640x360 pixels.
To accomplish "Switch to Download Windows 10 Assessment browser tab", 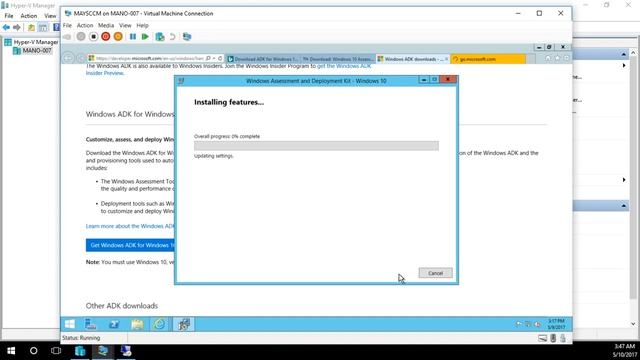I will [338, 59].
